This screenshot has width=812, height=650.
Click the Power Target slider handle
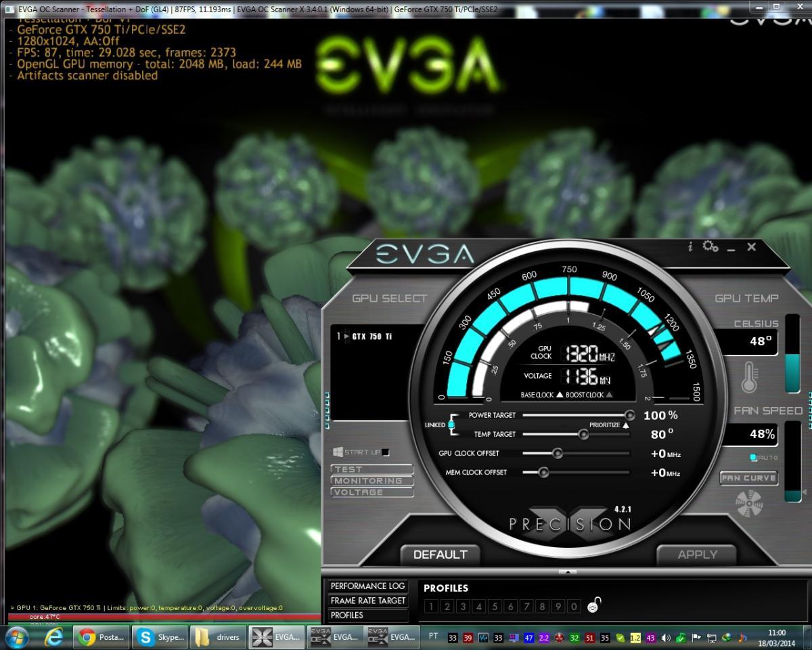pyautogui.click(x=629, y=415)
